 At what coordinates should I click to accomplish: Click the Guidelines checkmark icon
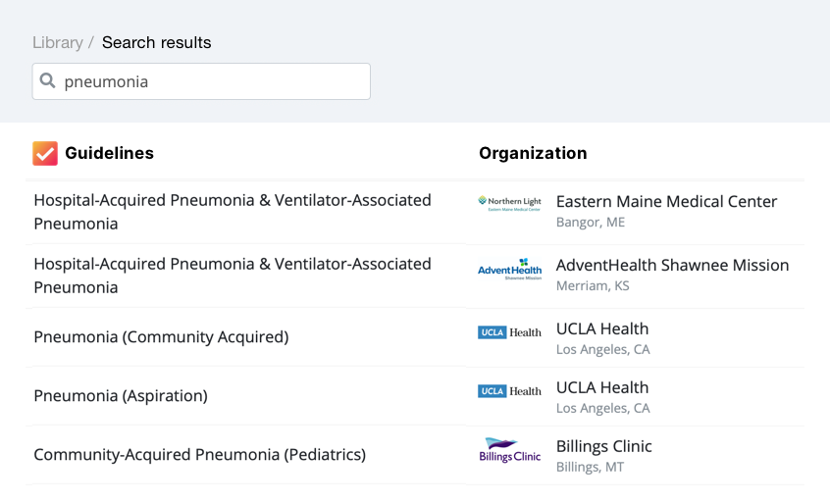point(45,153)
